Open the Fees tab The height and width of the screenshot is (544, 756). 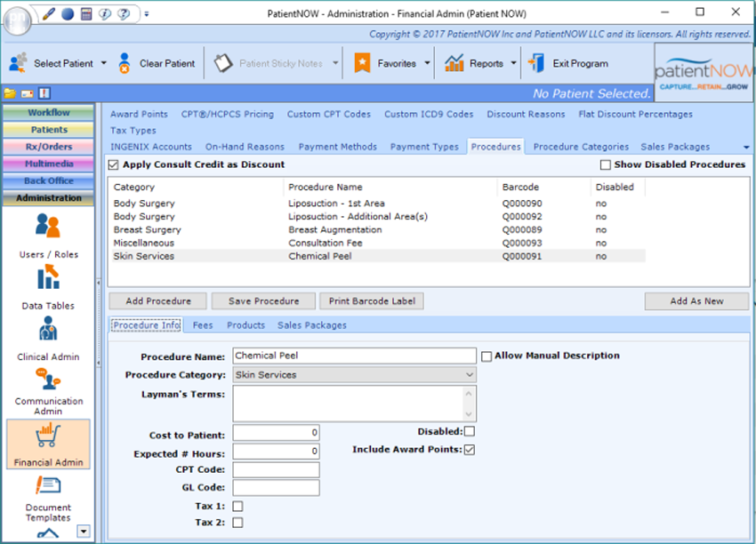pos(202,325)
